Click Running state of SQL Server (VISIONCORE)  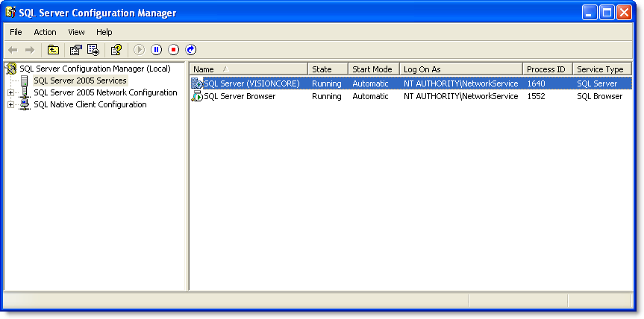pos(327,83)
